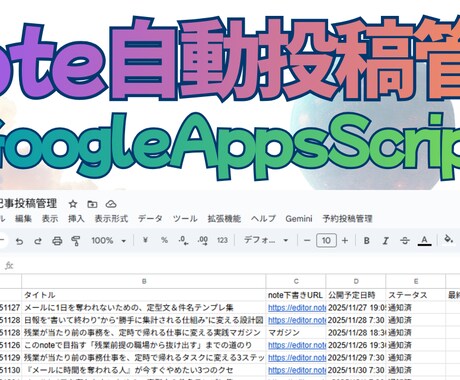Select title cell ending 実践マガジン

coord(144,333)
